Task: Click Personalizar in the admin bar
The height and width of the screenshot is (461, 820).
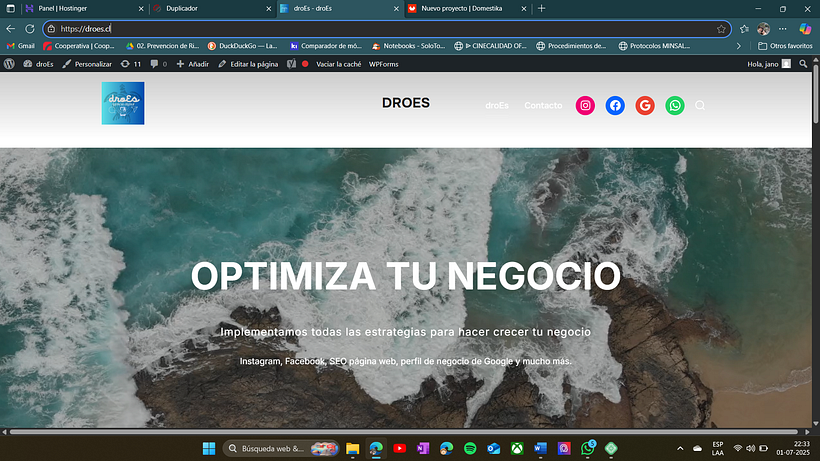Action: tap(87, 63)
